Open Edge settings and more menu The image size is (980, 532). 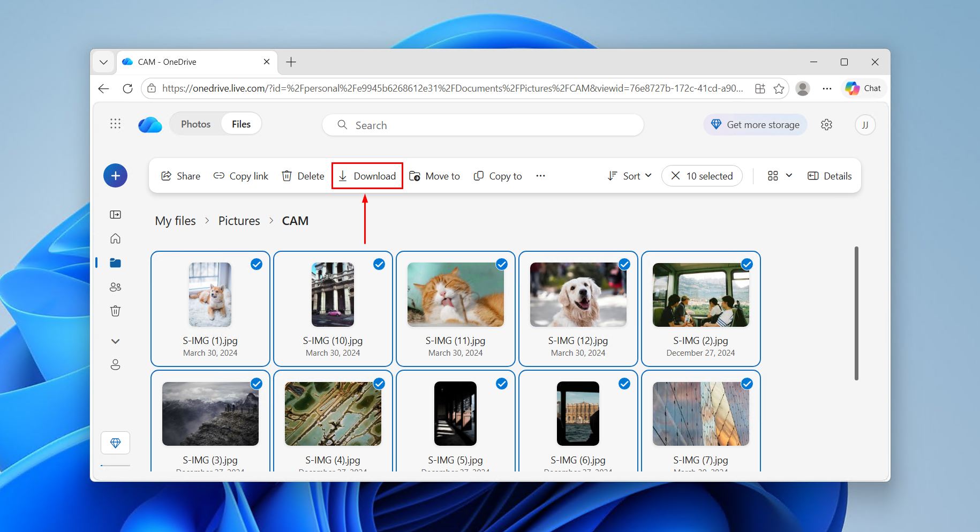(827, 88)
